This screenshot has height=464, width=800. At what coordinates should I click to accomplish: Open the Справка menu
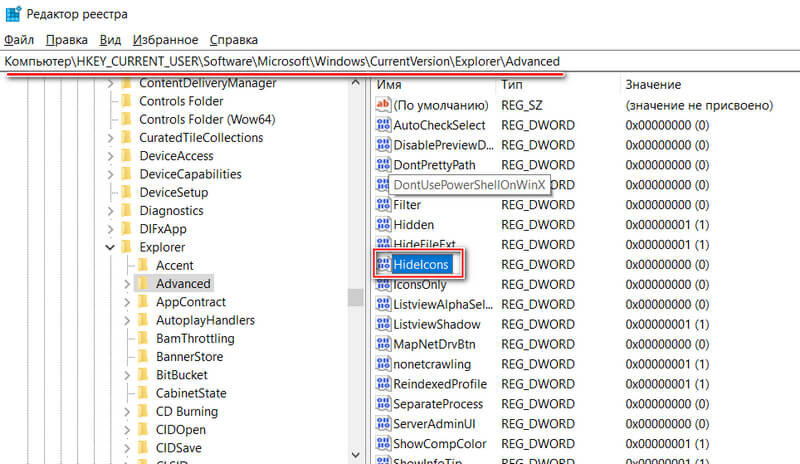(234, 40)
